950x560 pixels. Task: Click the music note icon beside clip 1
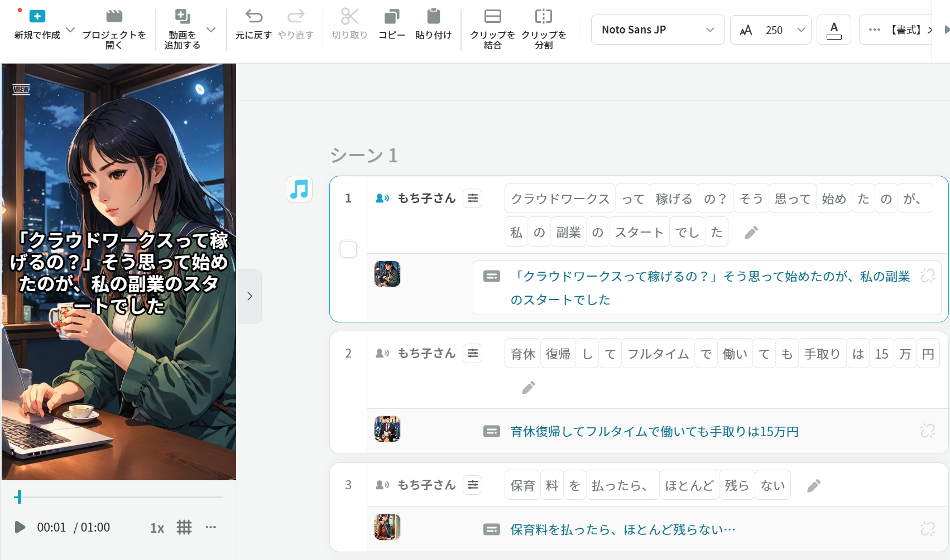point(299,189)
